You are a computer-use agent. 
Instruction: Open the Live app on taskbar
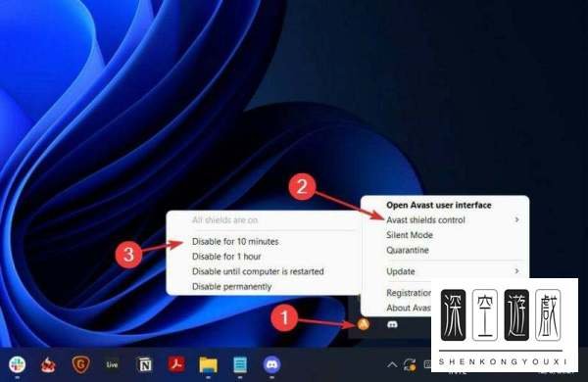pos(112,364)
